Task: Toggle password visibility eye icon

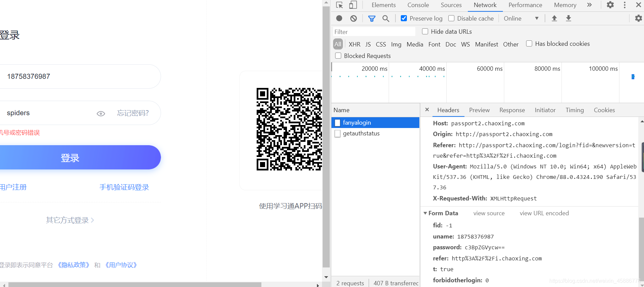Action: pos(101,114)
